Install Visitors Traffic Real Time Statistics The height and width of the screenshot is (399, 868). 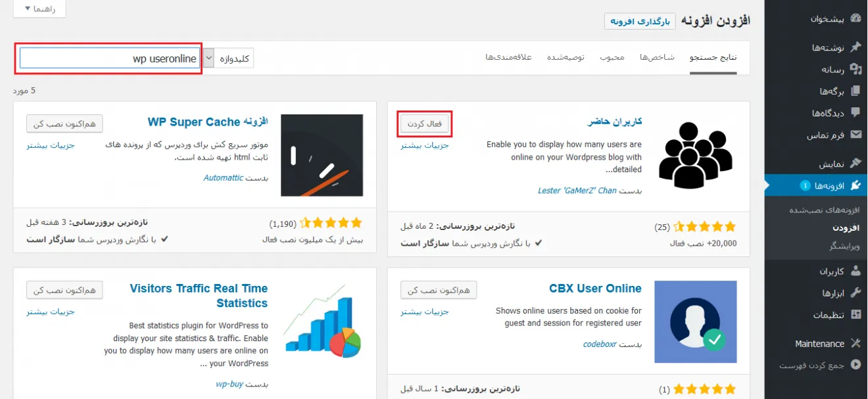(x=64, y=290)
